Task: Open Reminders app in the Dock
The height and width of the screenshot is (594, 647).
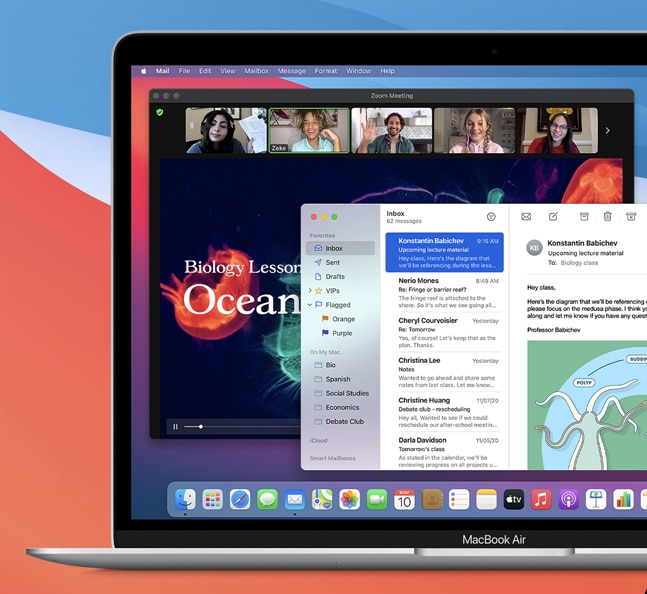Action: pyautogui.click(x=459, y=500)
